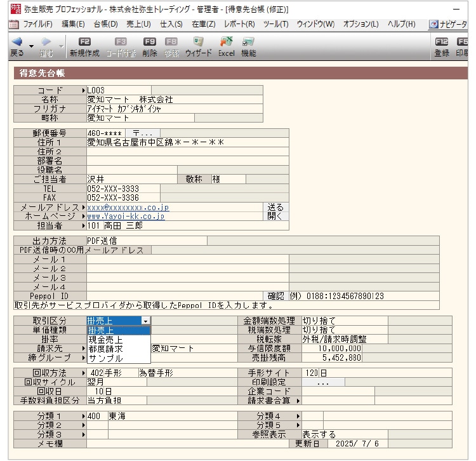Click the Peppol ID input field
The image size is (476, 461).
(x=175, y=296)
